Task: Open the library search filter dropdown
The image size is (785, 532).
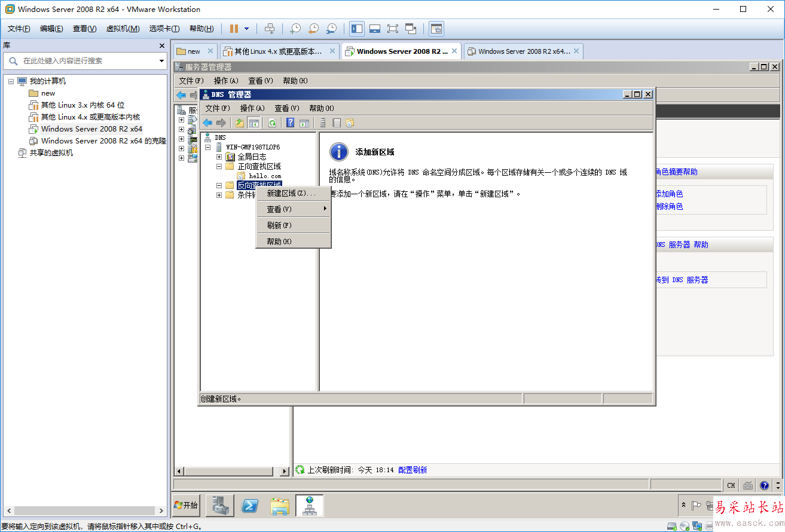Action: (x=161, y=60)
